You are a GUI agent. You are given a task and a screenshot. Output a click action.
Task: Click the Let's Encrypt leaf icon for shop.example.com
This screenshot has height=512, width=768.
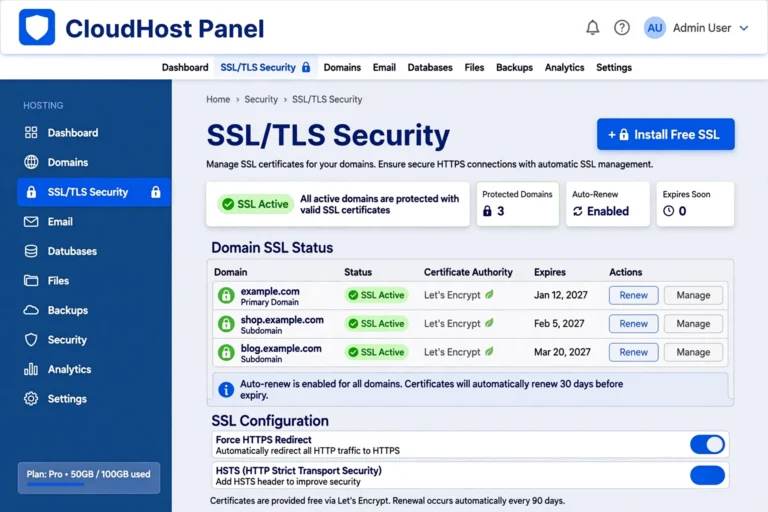pyautogui.click(x=489, y=323)
